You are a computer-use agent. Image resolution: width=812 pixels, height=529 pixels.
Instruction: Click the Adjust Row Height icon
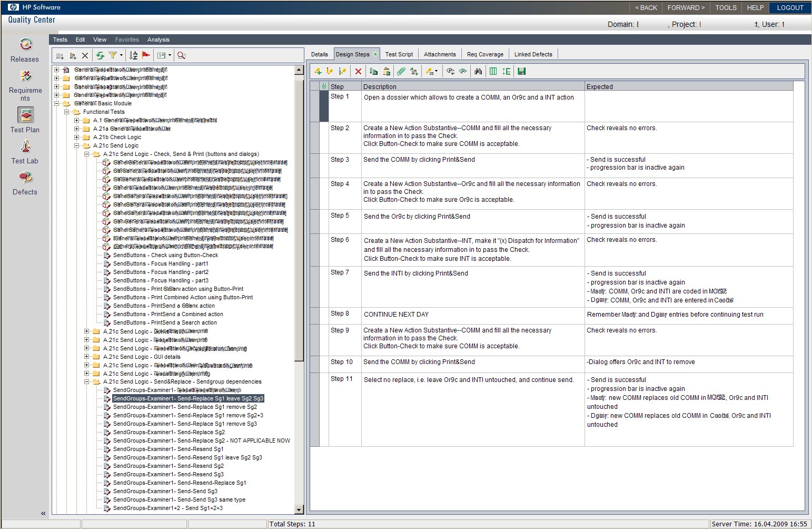[506, 71]
